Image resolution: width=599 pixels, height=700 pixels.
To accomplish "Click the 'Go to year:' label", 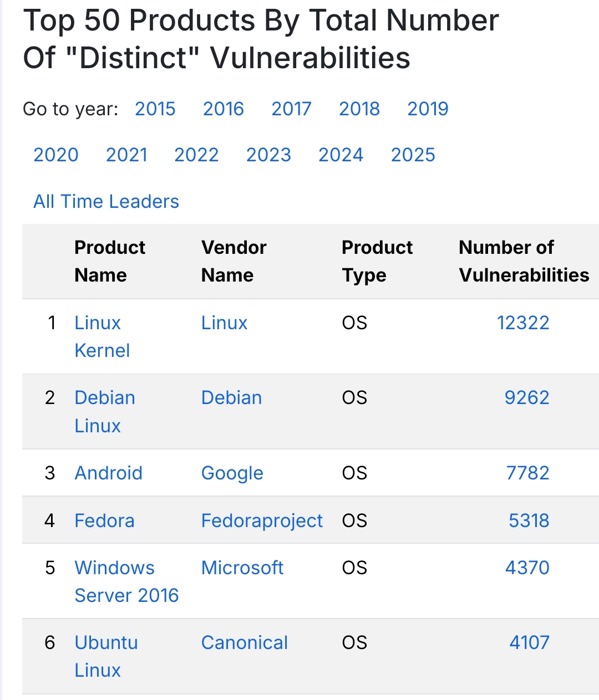I will (70, 109).
